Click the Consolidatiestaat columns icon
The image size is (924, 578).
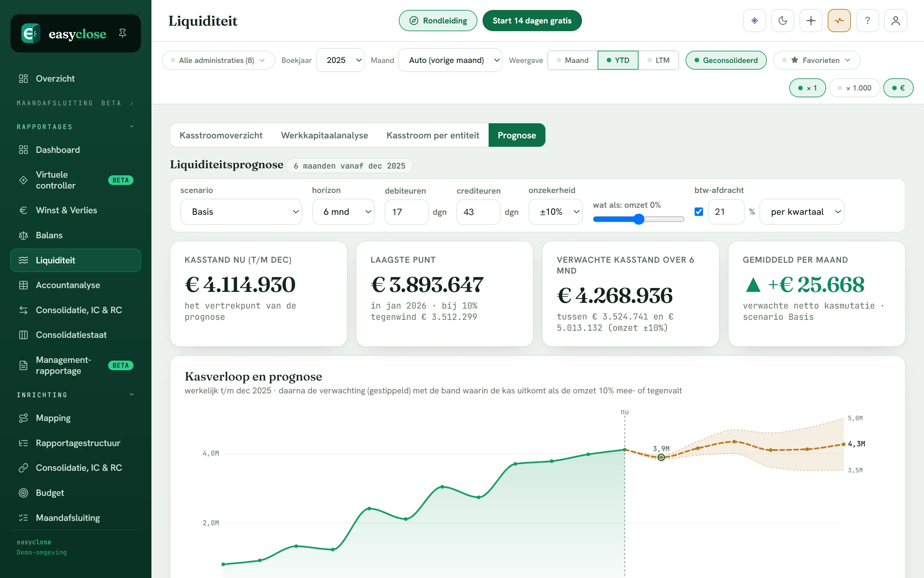pyautogui.click(x=23, y=335)
